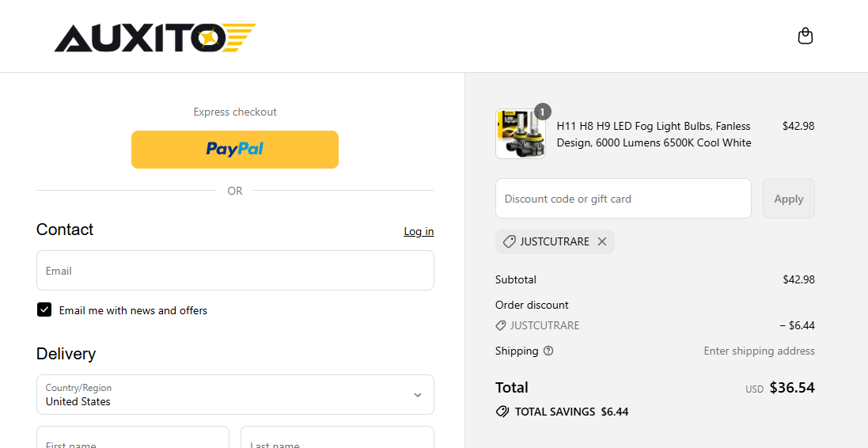Open the shopping bag cart icon
The width and height of the screenshot is (868, 448).
[805, 36]
